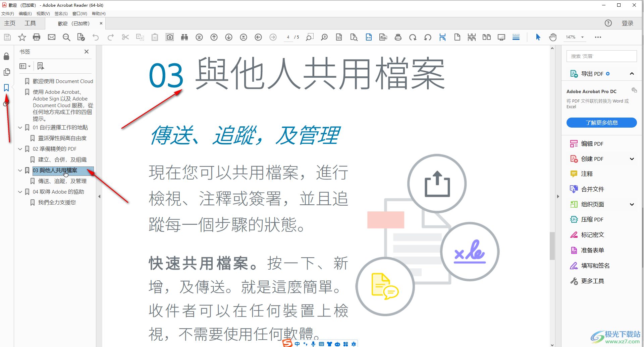Click the 登录 sign-in button
644x347 pixels.
[x=628, y=23]
